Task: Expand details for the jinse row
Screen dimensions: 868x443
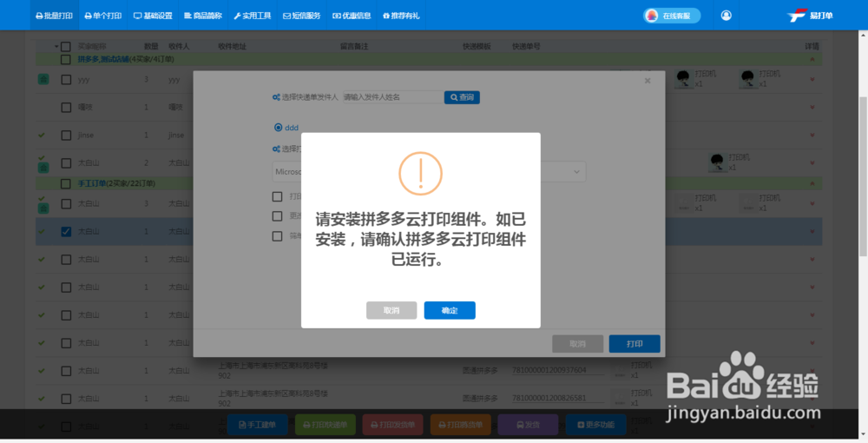Action: pos(812,136)
